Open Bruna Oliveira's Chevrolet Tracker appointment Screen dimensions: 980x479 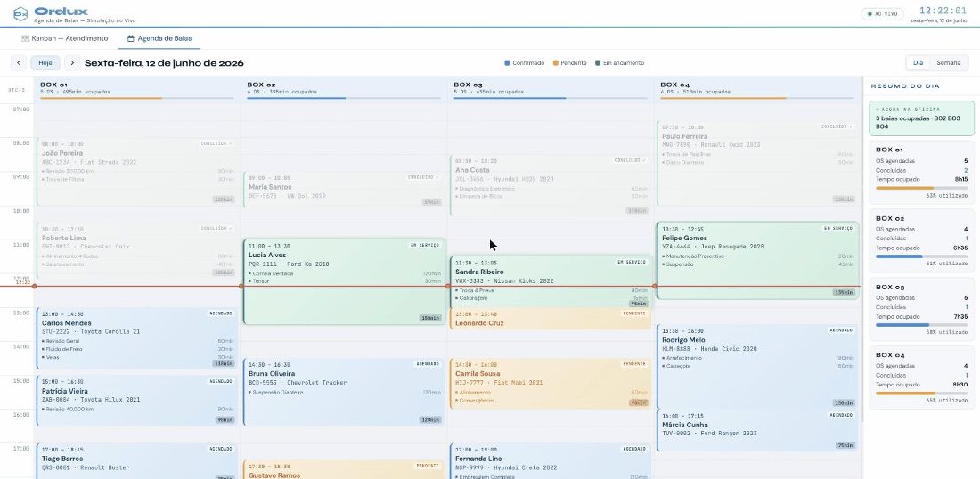(x=343, y=393)
